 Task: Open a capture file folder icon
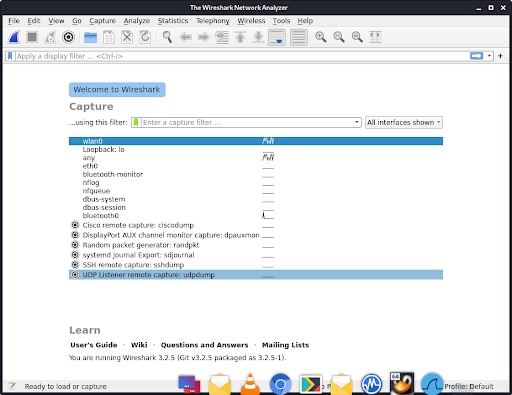[x=90, y=37]
